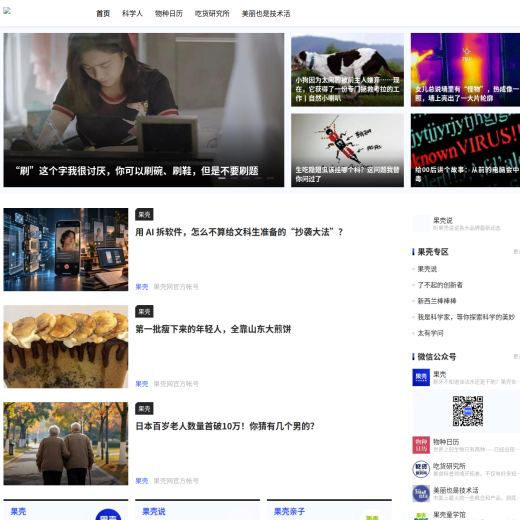Click 果壳网官方帐号 text under 日本百岁老人 article
This screenshot has height=520, width=520.
[176, 481]
